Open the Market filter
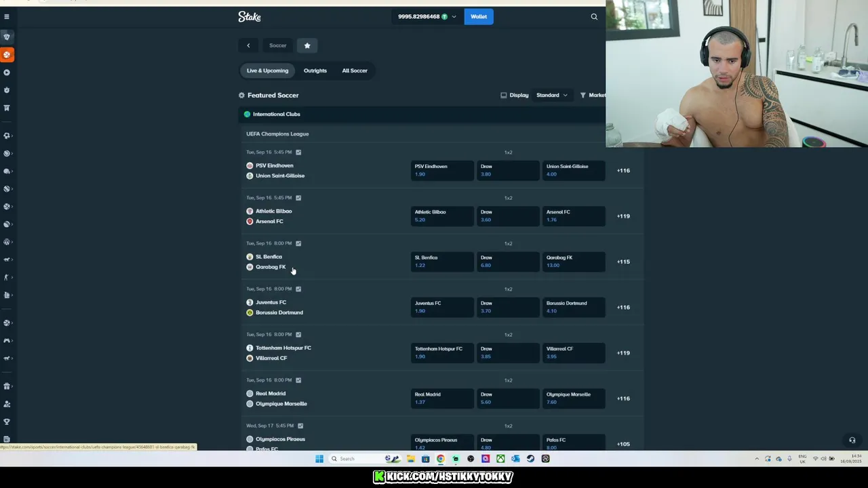Screen dimensions: 868x488 point(593,96)
